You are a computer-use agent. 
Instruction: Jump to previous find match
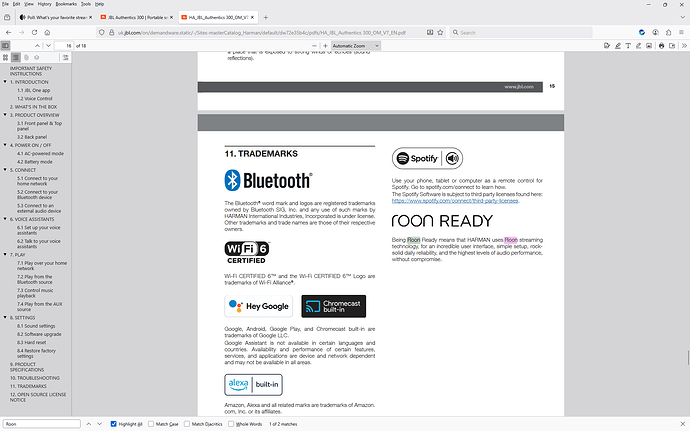pyautogui.click(x=88, y=424)
